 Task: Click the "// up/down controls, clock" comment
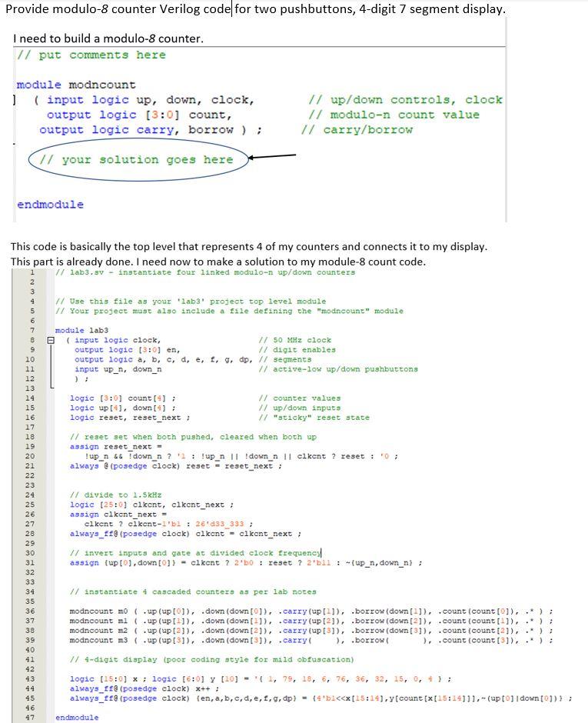click(x=406, y=100)
